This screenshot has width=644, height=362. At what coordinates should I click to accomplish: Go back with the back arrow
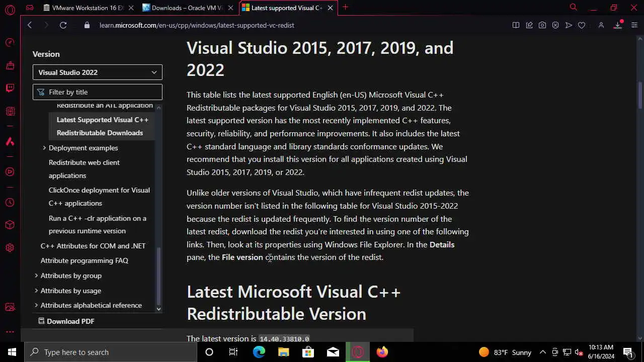pyautogui.click(x=30, y=25)
